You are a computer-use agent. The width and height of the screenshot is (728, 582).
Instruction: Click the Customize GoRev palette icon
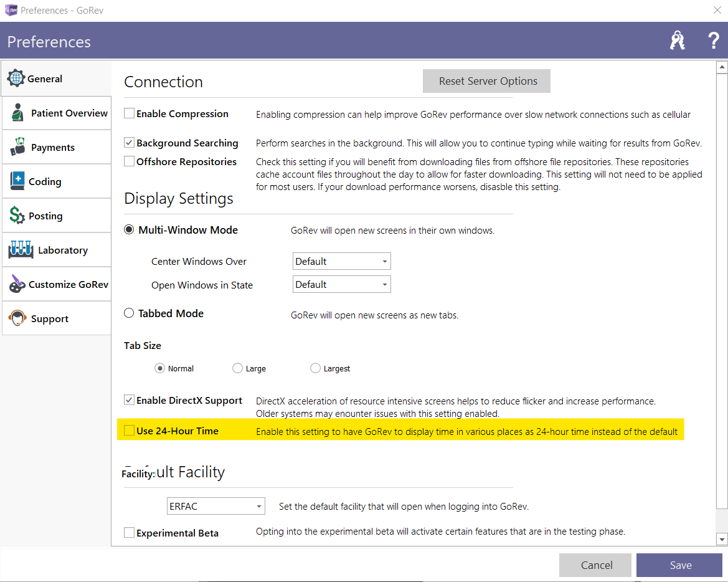17,284
